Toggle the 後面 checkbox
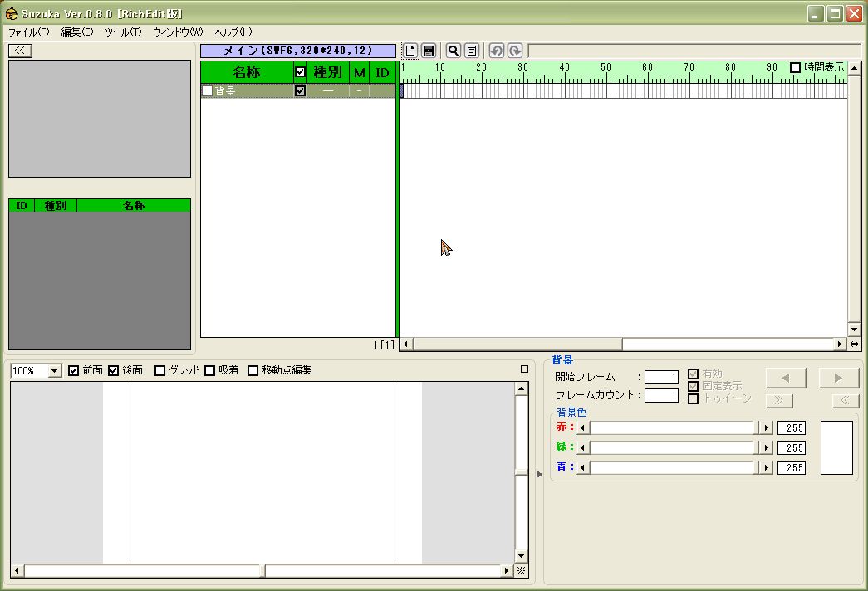 (114, 370)
